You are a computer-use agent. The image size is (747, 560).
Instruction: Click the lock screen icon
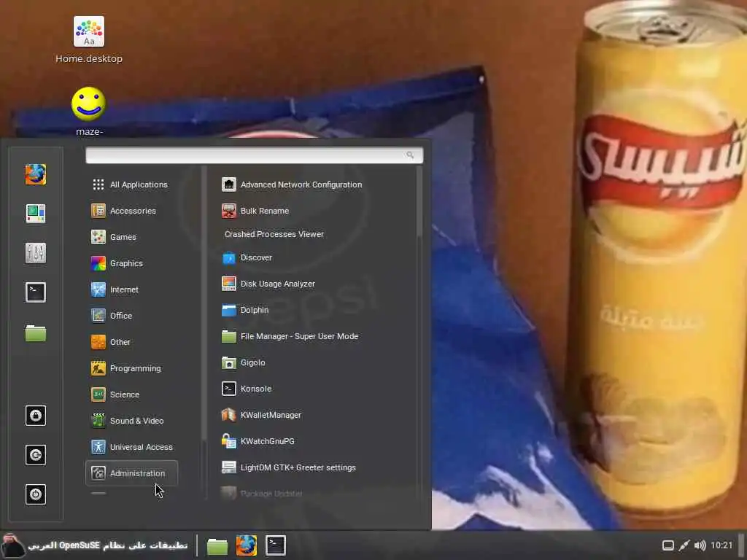coord(36,416)
